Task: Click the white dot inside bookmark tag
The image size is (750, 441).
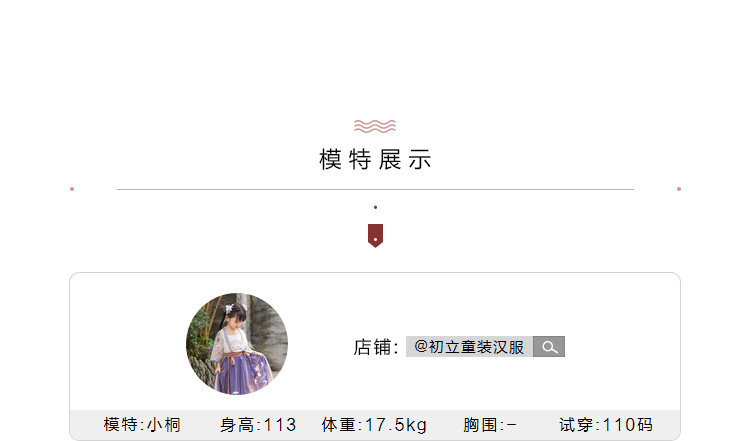Action: (x=375, y=240)
